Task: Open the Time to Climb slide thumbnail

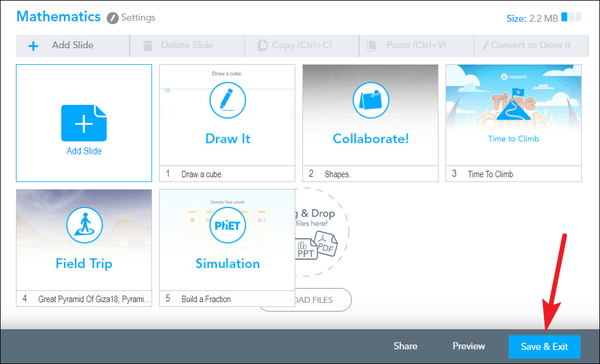Action: click(x=513, y=115)
